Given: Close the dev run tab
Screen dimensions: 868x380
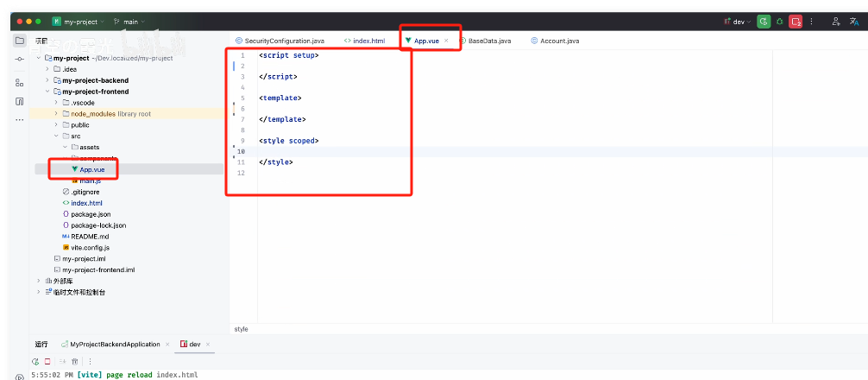Looking at the screenshot, I should click(208, 344).
